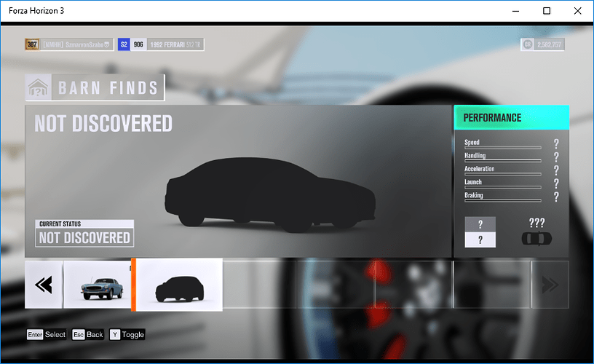Click the S2 car class badge
The width and height of the screenshot is (594, 364).
point(124,44)
